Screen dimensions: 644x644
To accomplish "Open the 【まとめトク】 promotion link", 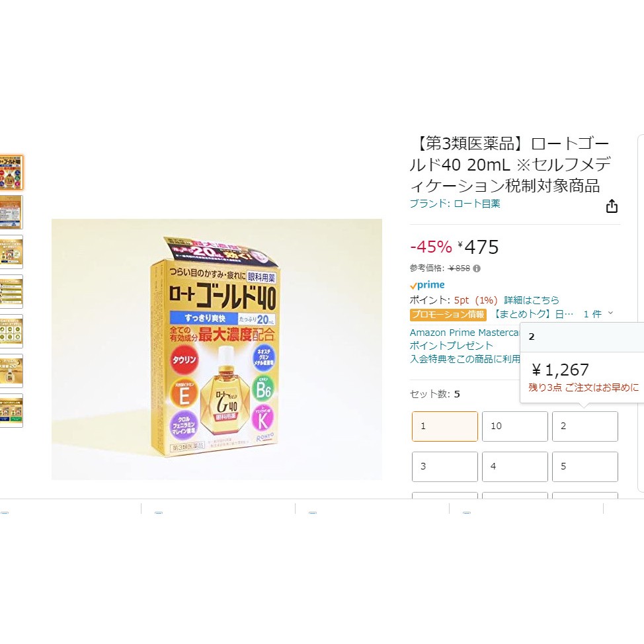I will point(533,314).
